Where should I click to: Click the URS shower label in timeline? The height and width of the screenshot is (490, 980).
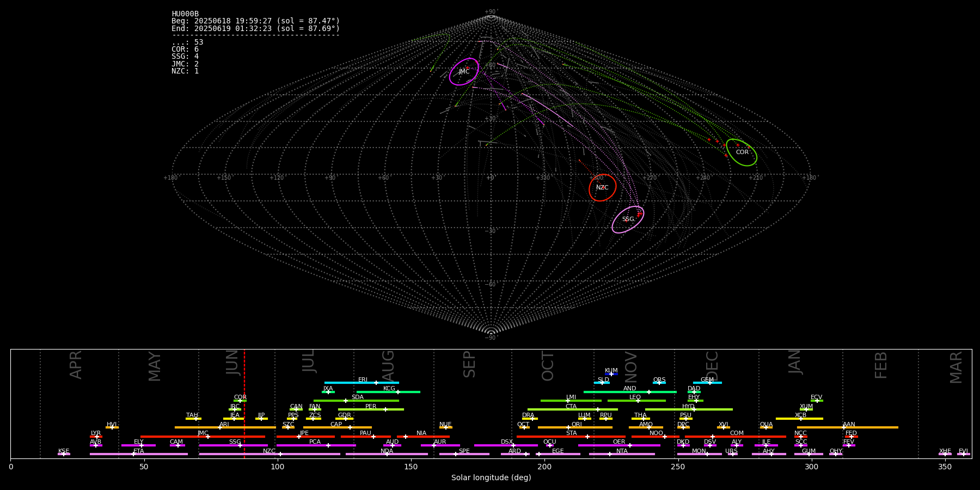732,451
